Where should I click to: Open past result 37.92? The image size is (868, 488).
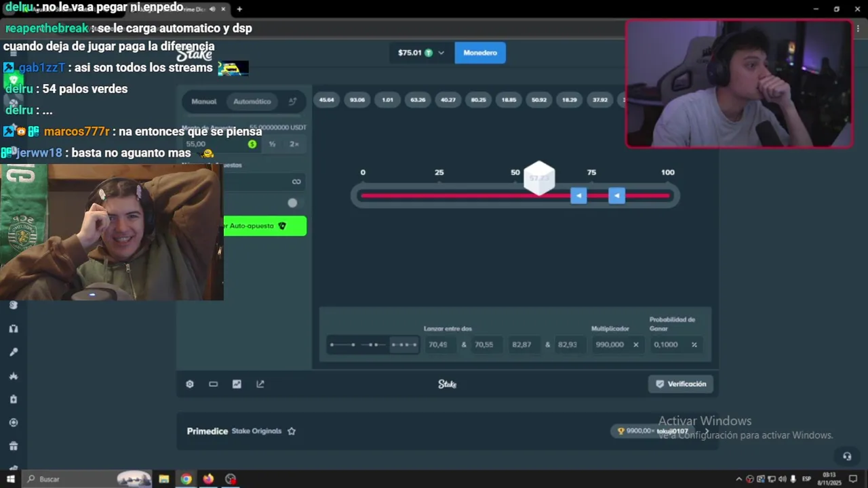[x=600, y=100]
